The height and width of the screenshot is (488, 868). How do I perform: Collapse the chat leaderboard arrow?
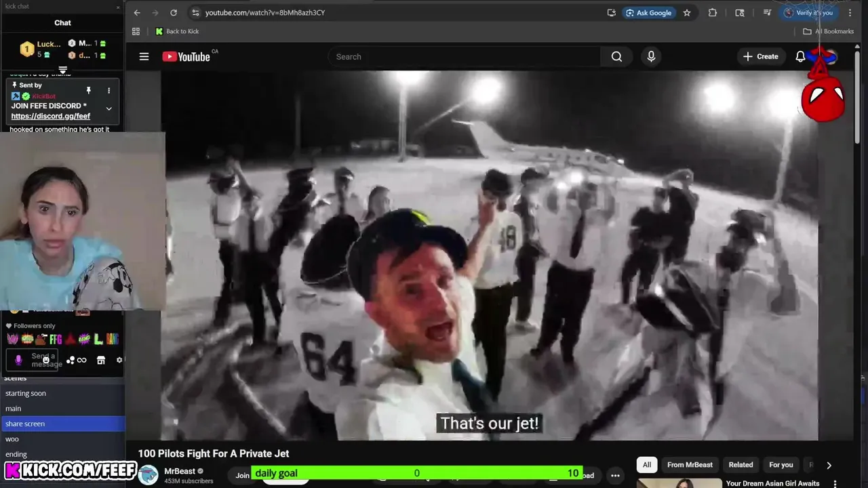pyautogui.click(x=62, y=70)
